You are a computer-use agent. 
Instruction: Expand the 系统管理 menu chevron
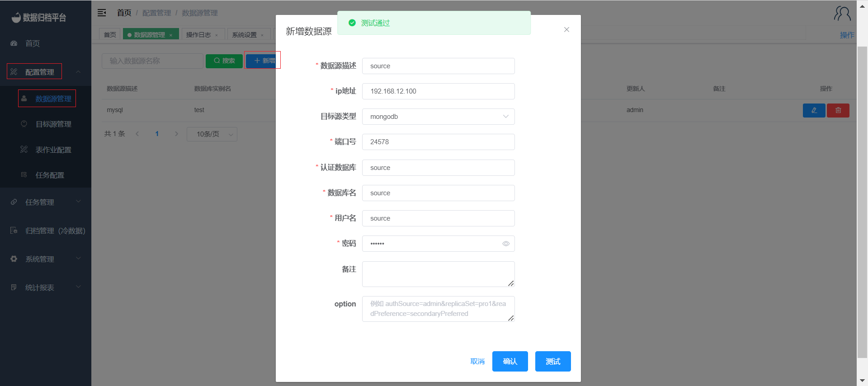pos(78,259)
